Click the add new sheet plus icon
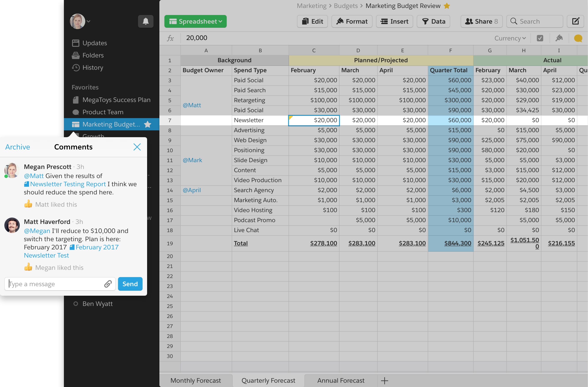 coord(384,381)
